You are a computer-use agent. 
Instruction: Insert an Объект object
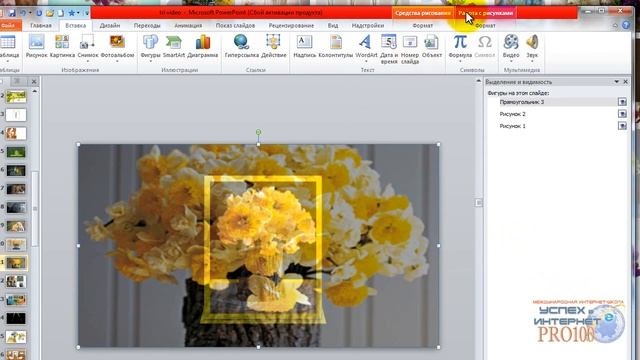pos(431,46)
